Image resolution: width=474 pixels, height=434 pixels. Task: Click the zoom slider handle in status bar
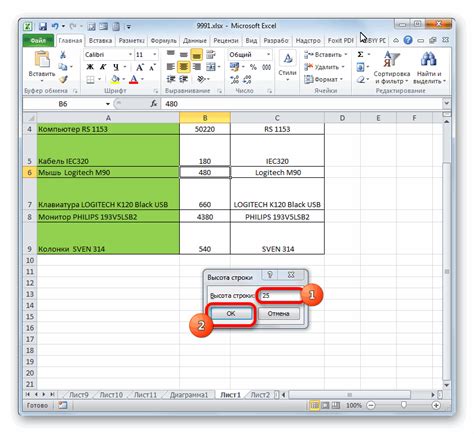(404, 405)
